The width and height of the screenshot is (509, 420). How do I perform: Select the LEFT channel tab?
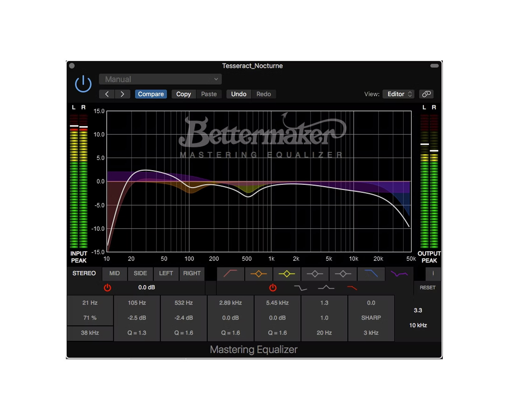(x=166, y=273)
